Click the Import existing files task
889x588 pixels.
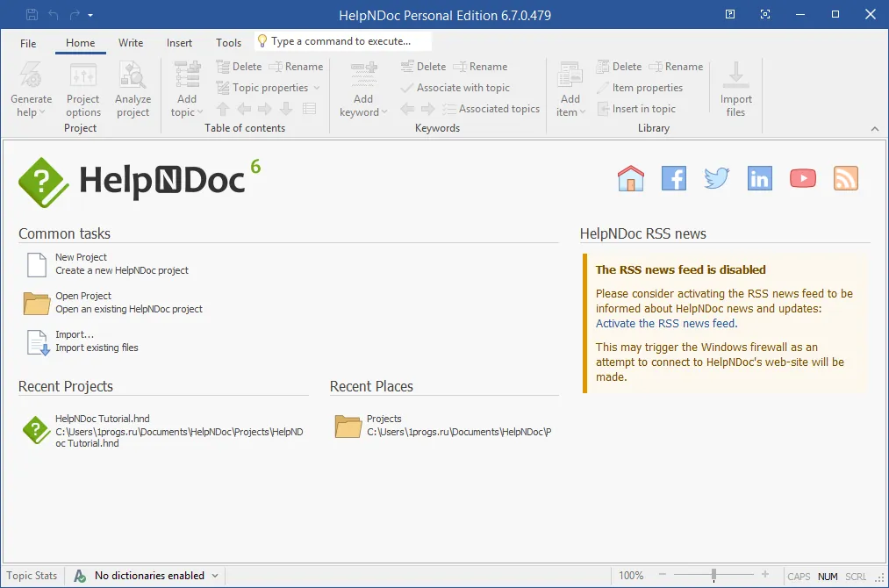(x=82, y=341)
